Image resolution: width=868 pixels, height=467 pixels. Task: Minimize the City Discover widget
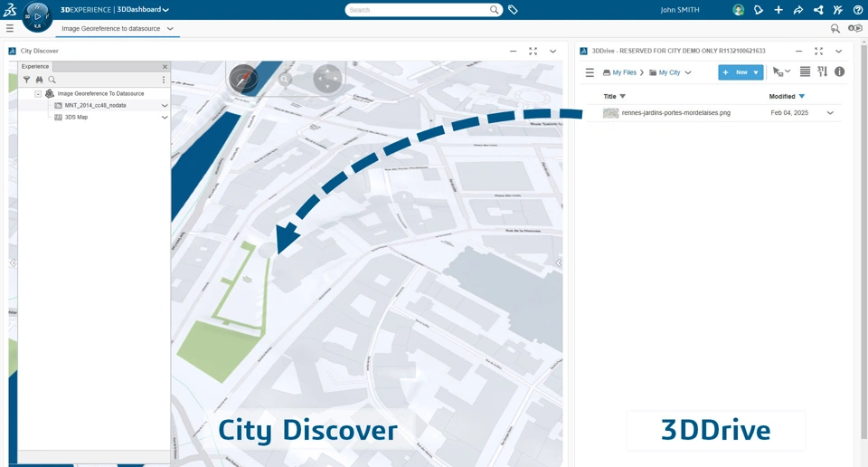[514, 51]
